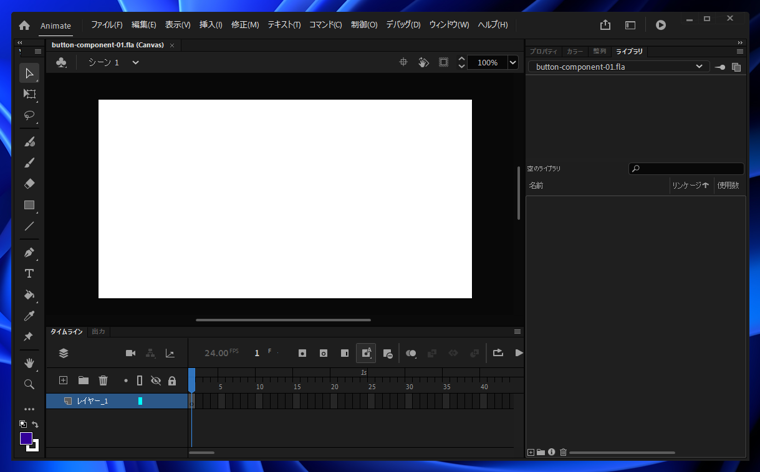This screenshot has width=760, height=472.
Task: Select the Lasso tool
Action: click(29, 115)
